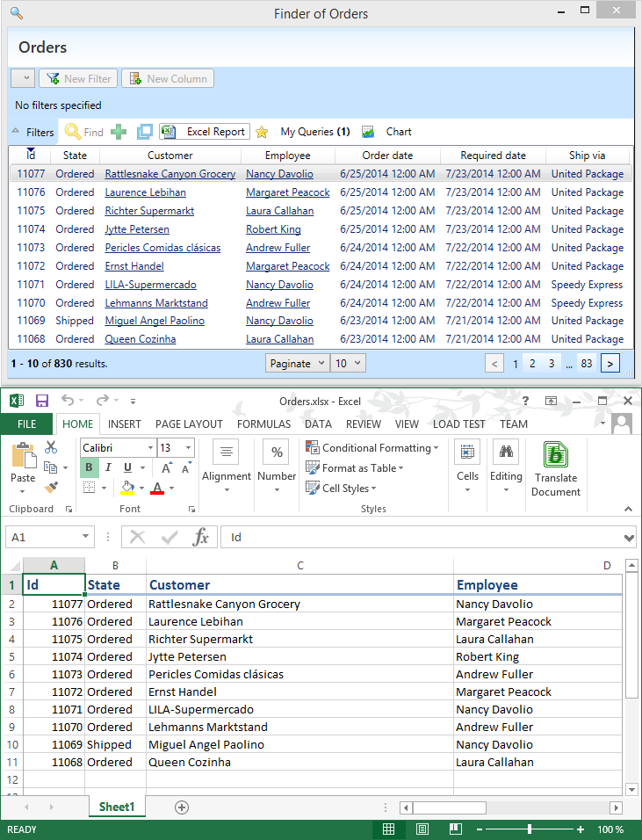Click the Save icon in Excel

(41, 401)
